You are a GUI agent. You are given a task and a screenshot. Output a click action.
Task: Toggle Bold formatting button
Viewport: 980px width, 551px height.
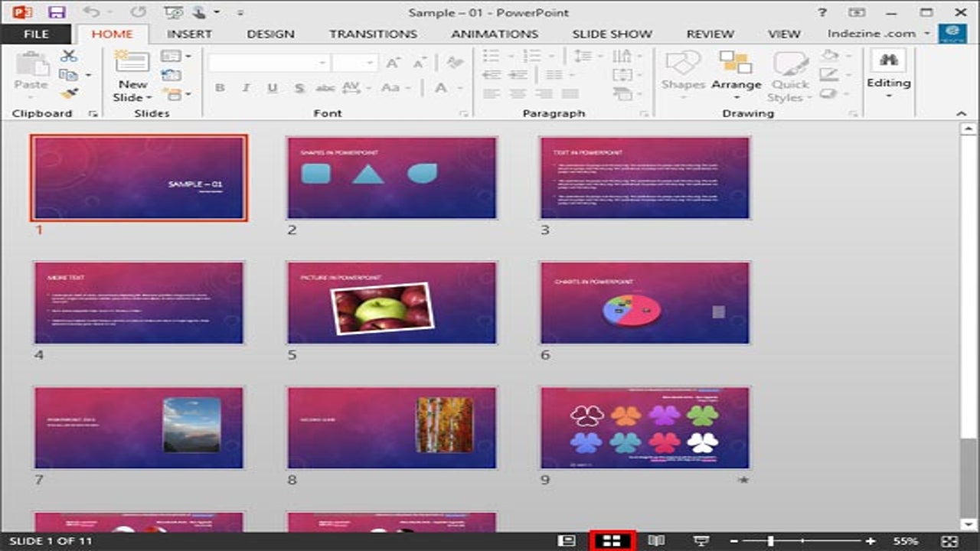coord(220,88)
